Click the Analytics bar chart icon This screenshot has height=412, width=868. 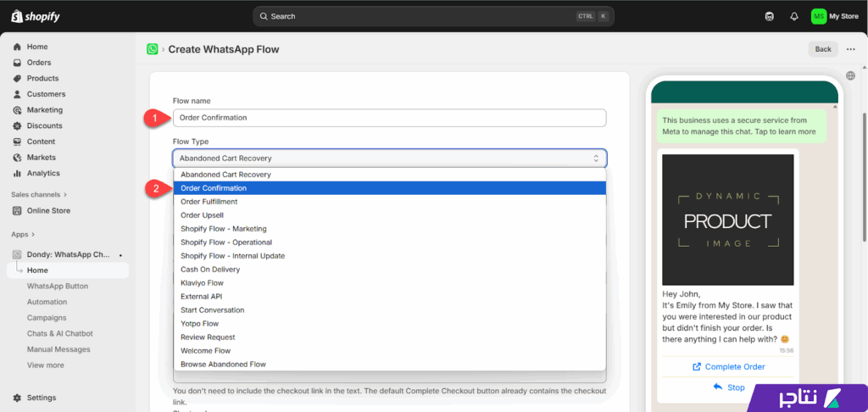(x=17, y=174)
